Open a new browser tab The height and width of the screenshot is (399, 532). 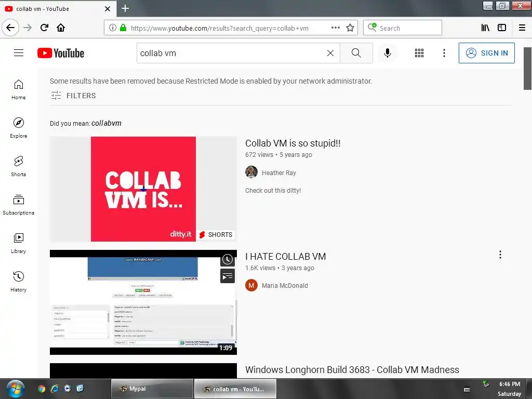pos(125,8)
